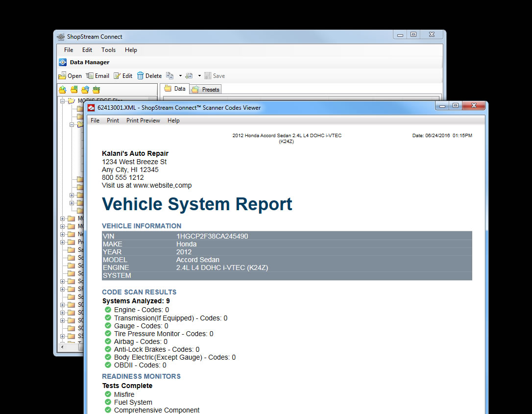
Task: Click the Open folder icon in Data Manager toolbar
Action: pyautogui.click(x=62, y=76)
